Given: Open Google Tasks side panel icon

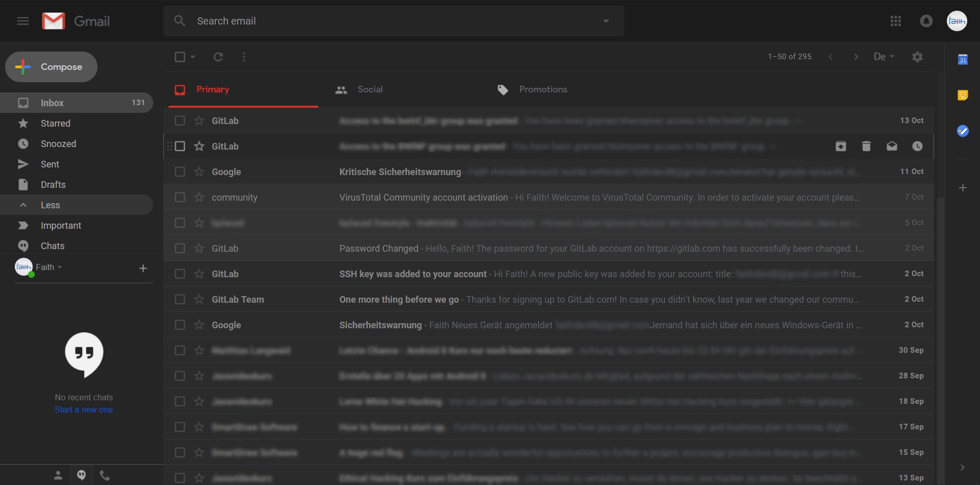Looking at the screenshot, I should pyautogui.click(x=963, y=131).
